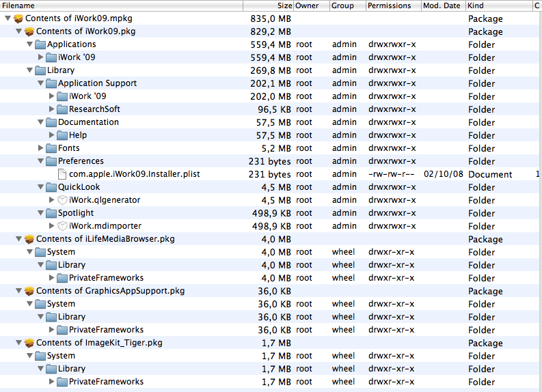Screen dimensions: 542x392
Task: Click the System folder icon under GraphicsAppSupport.pkg
Action: 40,304
